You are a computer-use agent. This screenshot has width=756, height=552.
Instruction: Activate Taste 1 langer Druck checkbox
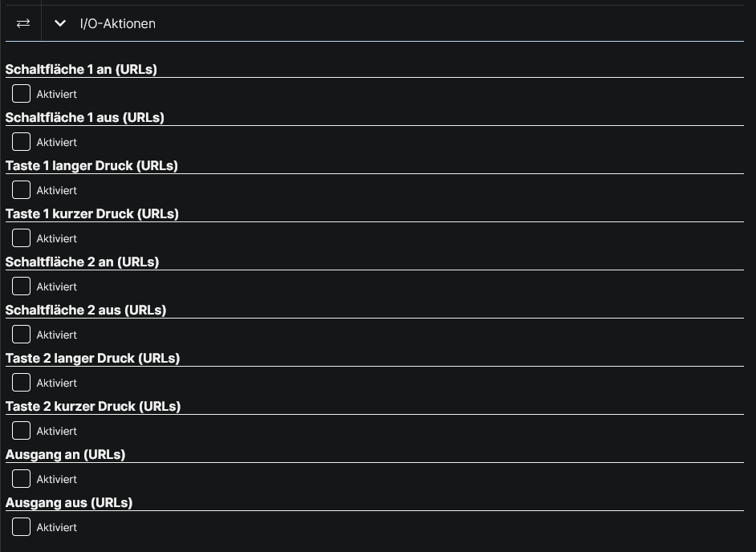coord(21,190)
